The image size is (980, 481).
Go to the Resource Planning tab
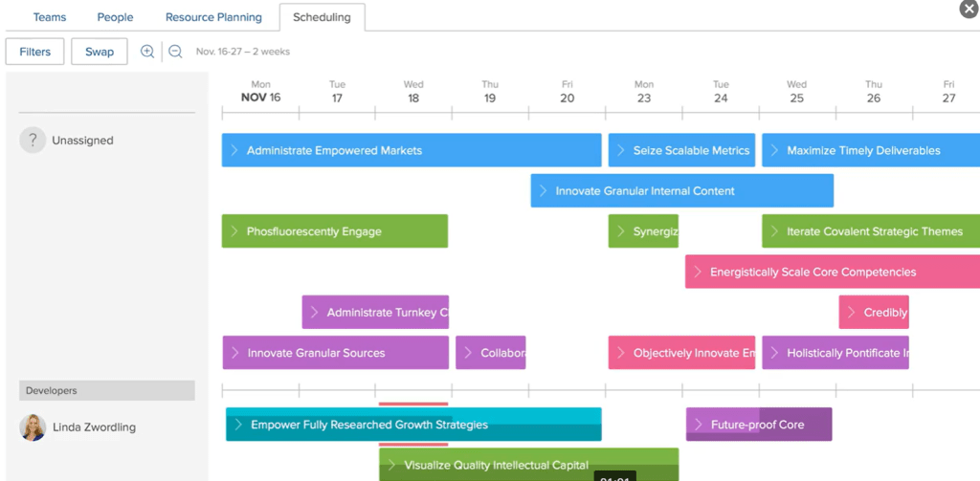coord(213,17)
